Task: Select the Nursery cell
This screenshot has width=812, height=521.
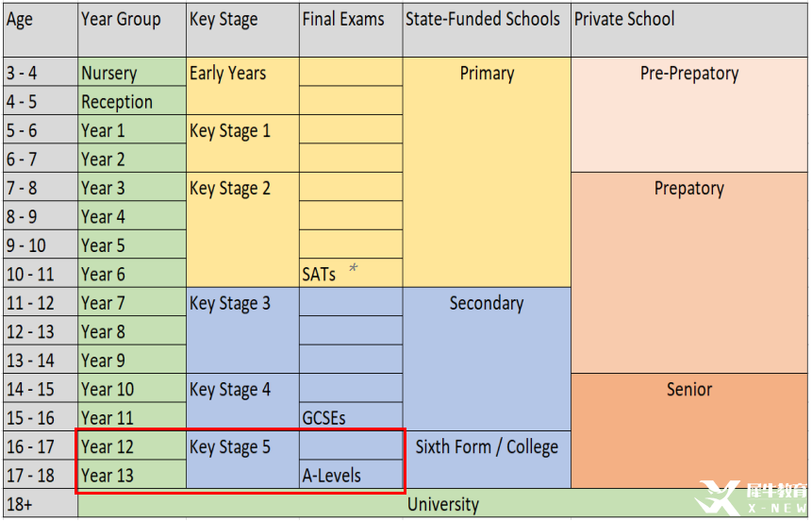Action: (109, 74)
